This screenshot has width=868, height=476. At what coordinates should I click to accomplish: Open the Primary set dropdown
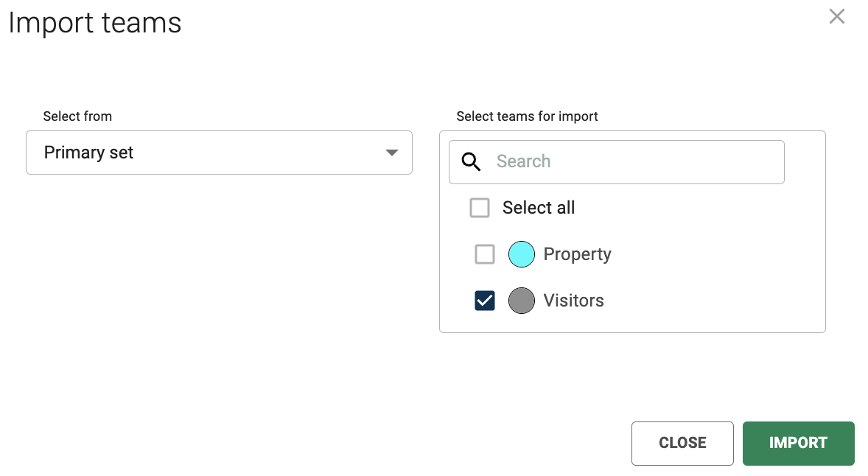point(219,153)
